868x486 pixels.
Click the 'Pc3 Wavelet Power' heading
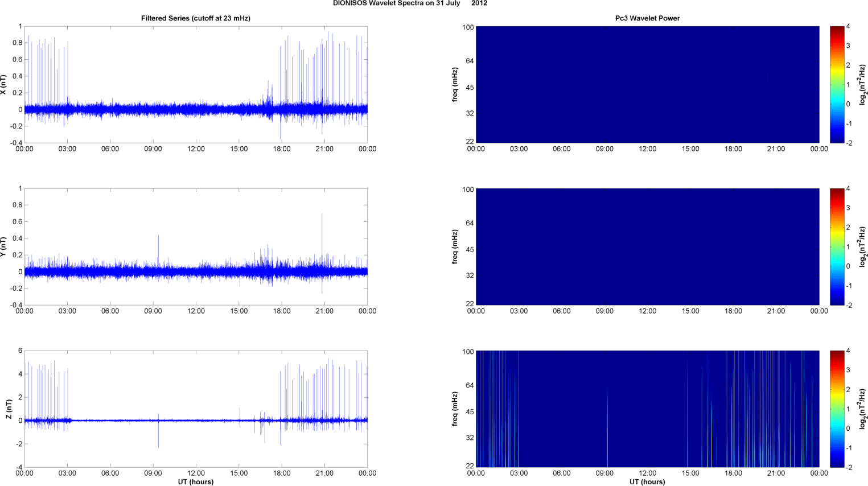647,18
